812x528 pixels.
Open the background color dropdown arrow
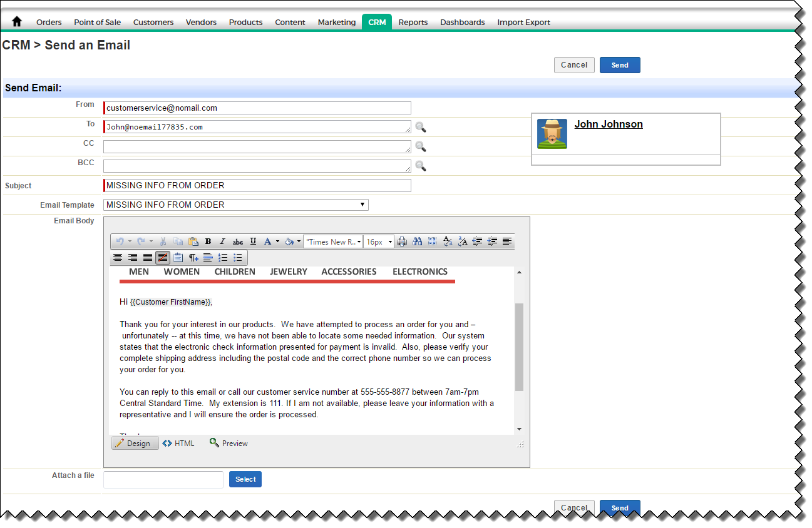coord(299,241)
